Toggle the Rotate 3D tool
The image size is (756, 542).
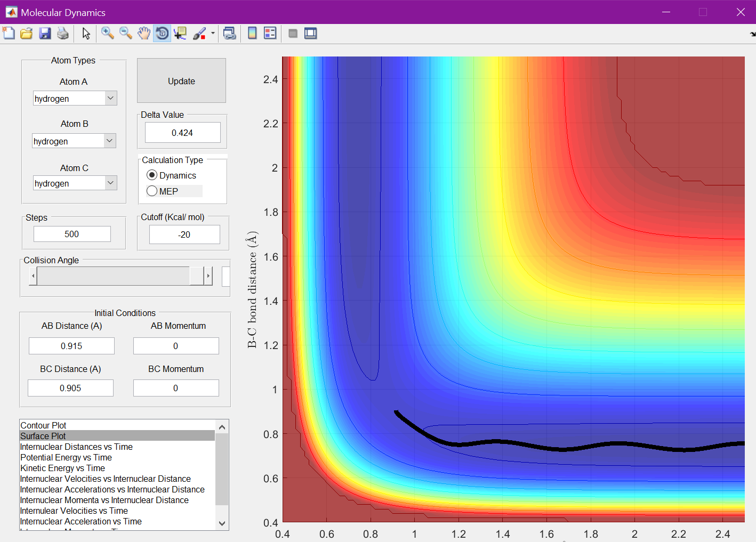coord(162,34)
